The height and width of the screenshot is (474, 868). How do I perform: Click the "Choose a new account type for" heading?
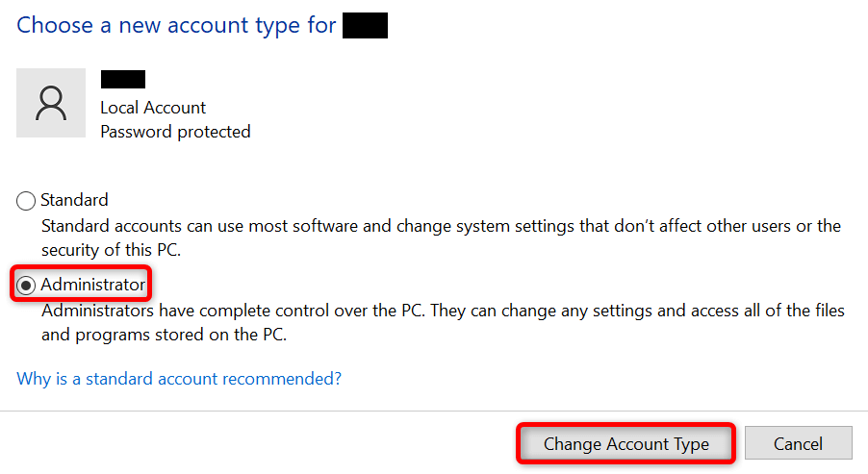pos(176,25)
